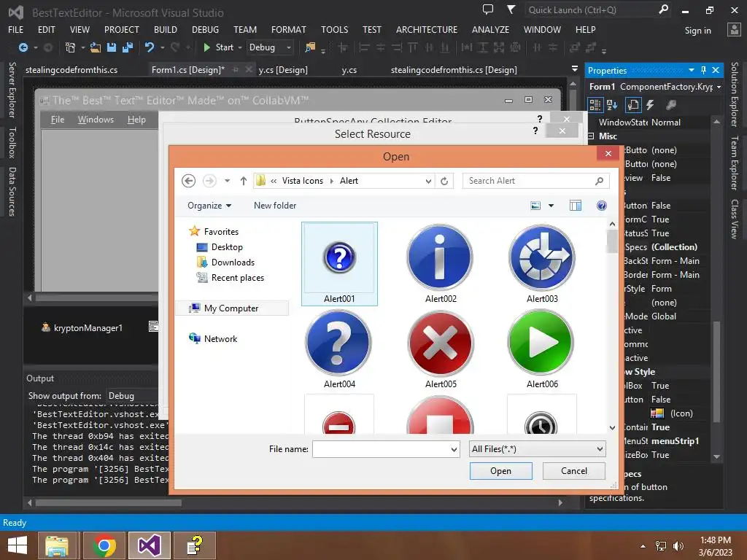Open the view options dropdown arrow

551,206
